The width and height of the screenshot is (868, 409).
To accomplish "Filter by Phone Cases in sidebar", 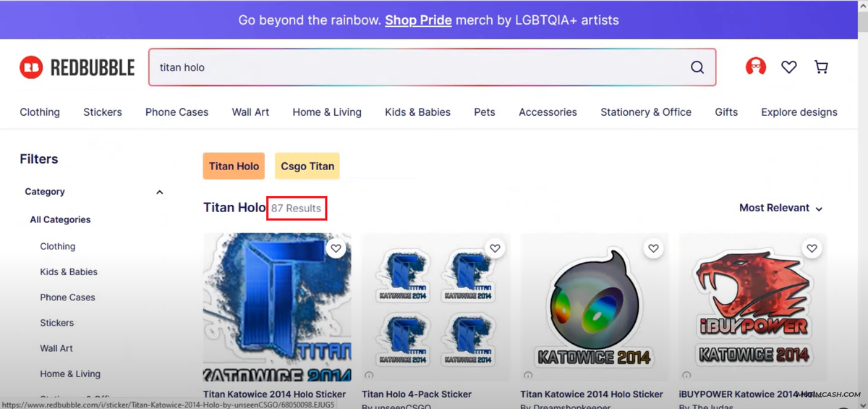I will click(67, 298).
